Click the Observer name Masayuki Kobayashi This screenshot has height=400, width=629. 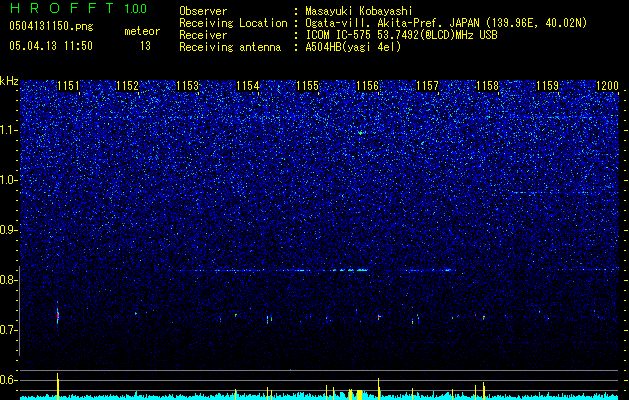click(359, 12)
